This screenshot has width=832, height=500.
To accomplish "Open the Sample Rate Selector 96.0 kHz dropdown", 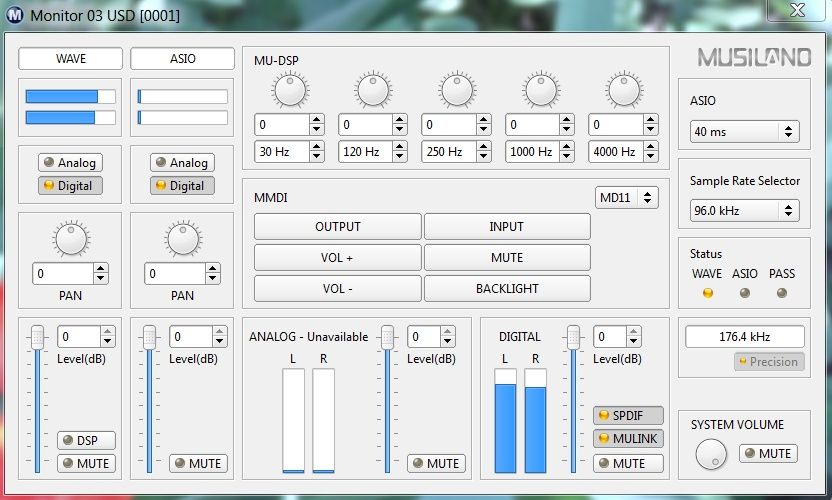I will pyautogui.click(x=744, y=211).
